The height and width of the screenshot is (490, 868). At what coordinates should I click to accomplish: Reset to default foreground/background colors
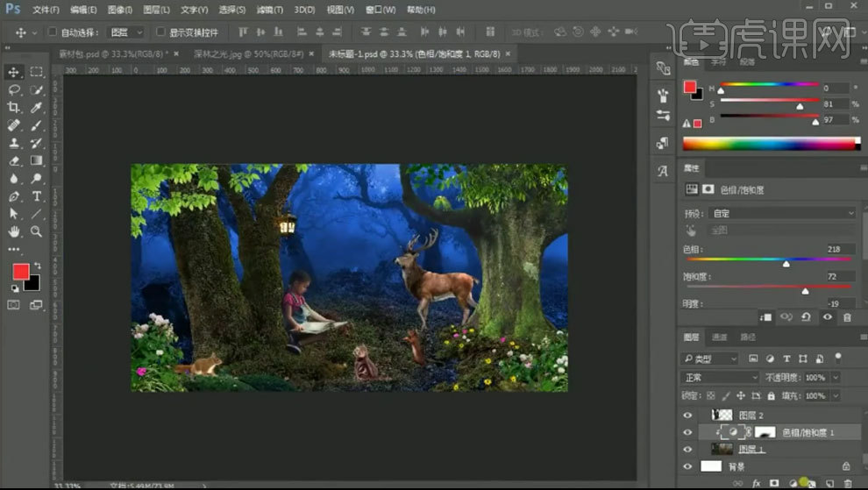15,288
